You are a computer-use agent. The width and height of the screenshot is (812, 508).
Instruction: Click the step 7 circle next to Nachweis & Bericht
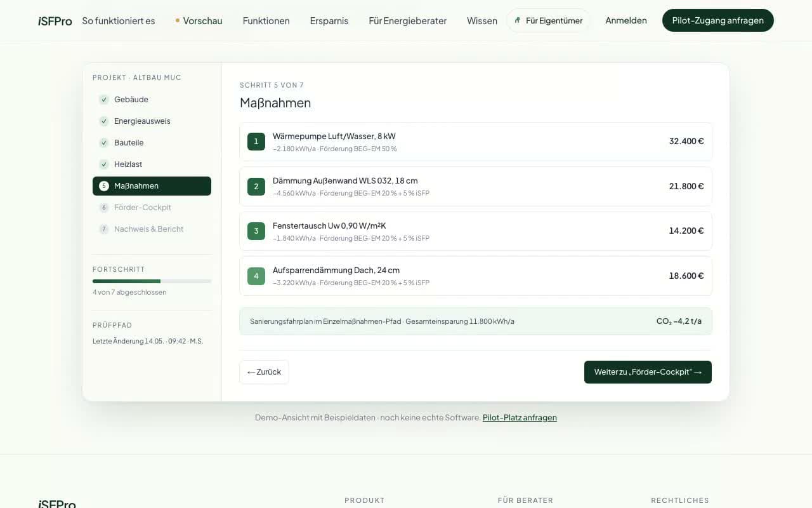click(x=104, y=229)
